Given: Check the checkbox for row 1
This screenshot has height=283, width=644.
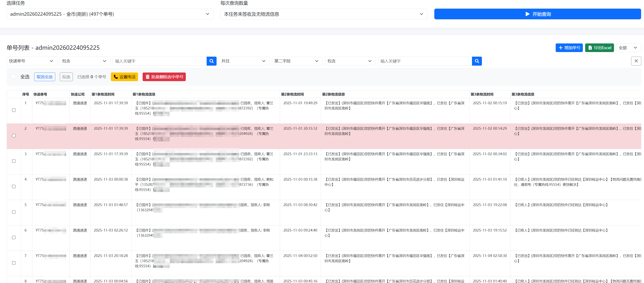Looking at the screenshot, I should tap(14, 110).
